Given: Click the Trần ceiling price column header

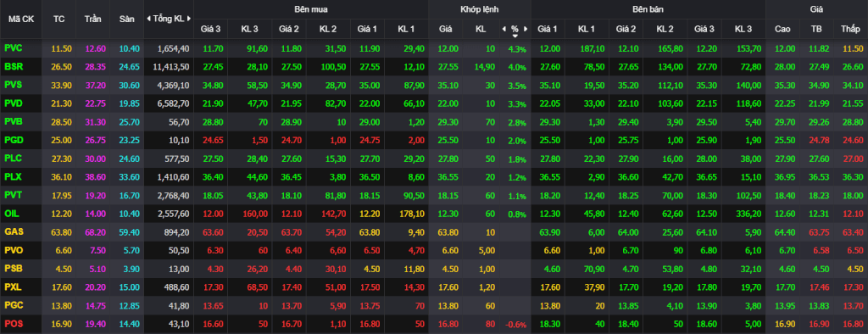Looking at the screenshot, I should click(92, 19).
